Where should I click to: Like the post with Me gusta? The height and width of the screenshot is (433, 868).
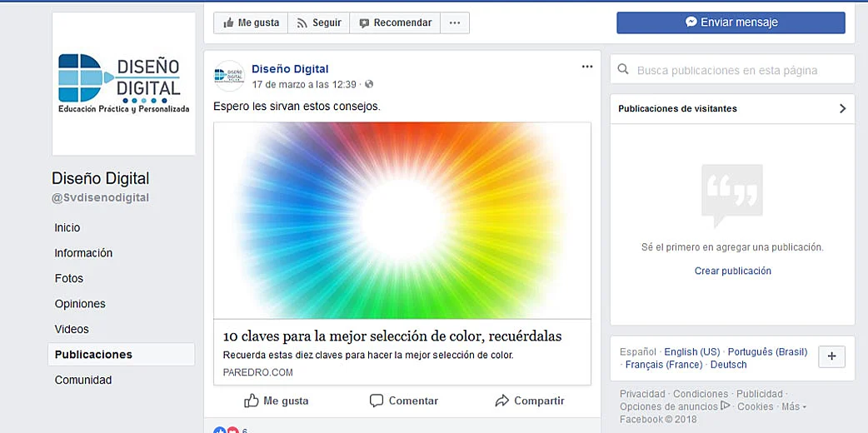pyautogui.click(x=277, y=401)
